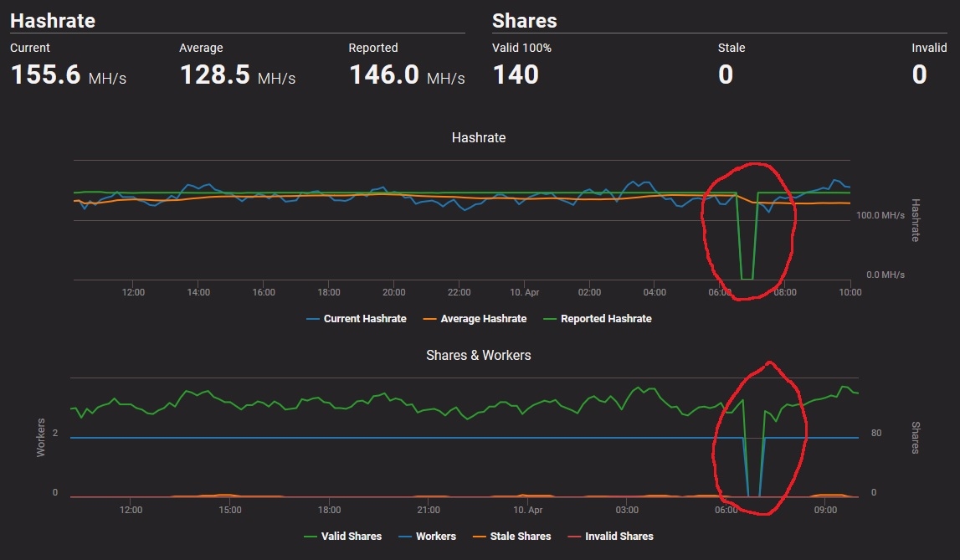Viewport: 960px width, 560px height.
Task: Click the Shares & Workers chart title
Action: point(479,355)
